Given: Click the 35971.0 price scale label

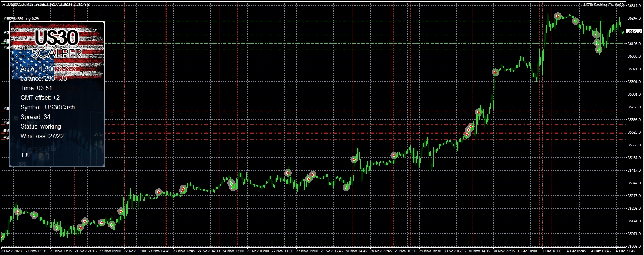Looking at the screenshot, I should click(634, 69).
